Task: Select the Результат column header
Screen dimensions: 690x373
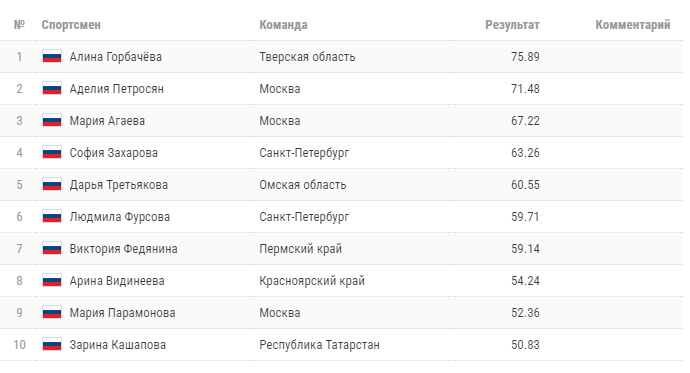Action: 512,25
